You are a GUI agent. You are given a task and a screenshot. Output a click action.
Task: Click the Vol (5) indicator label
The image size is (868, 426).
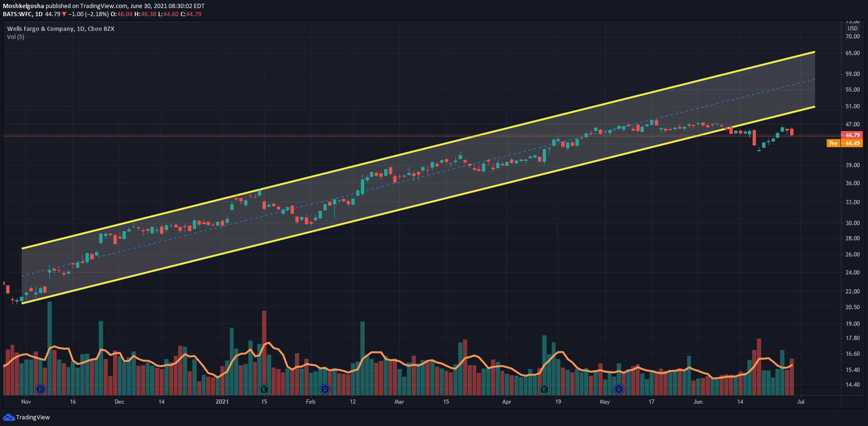click(x=16, y=37)
